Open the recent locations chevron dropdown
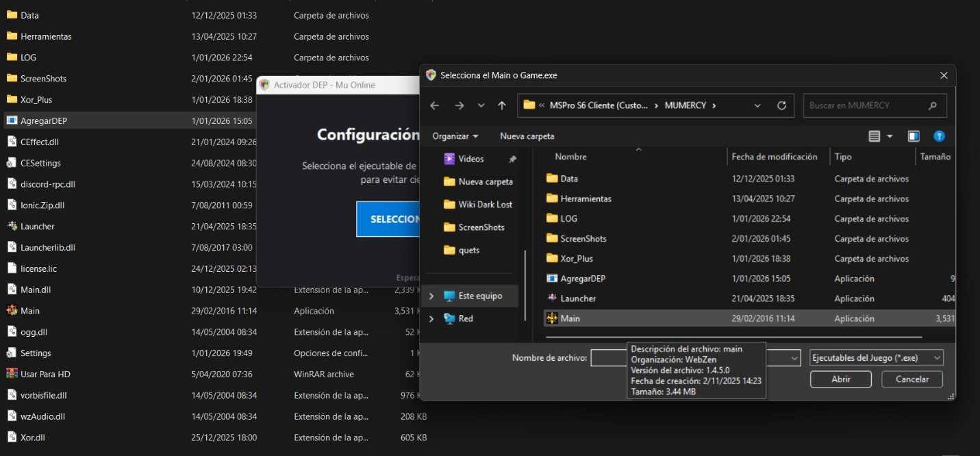The height and width of the screenshot is (456, 980). 481,105
